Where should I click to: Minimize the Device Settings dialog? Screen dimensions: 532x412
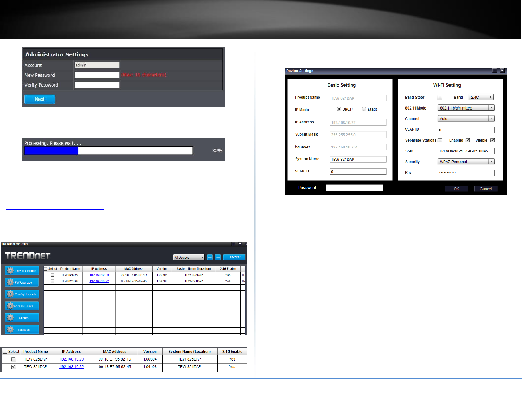[495, 71]
